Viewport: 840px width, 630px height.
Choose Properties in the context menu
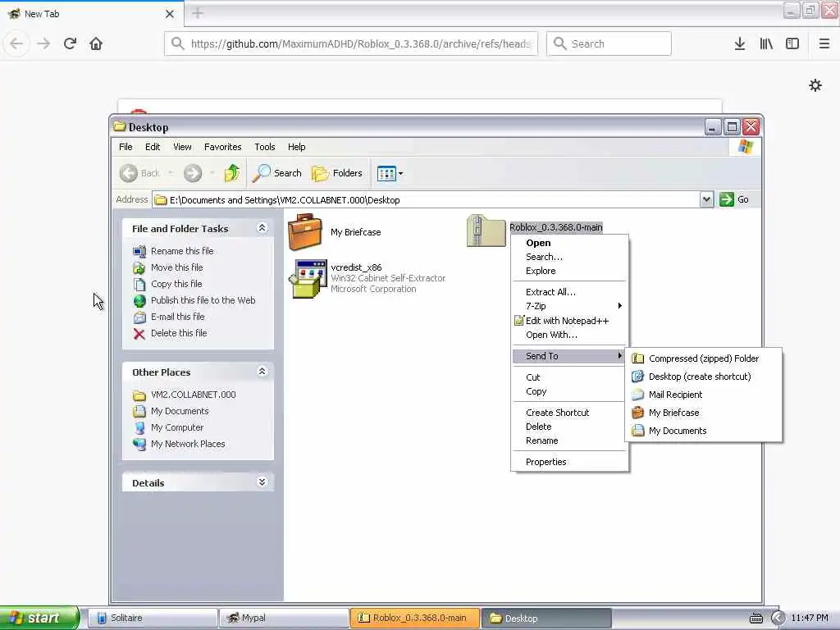coord(569,462)
